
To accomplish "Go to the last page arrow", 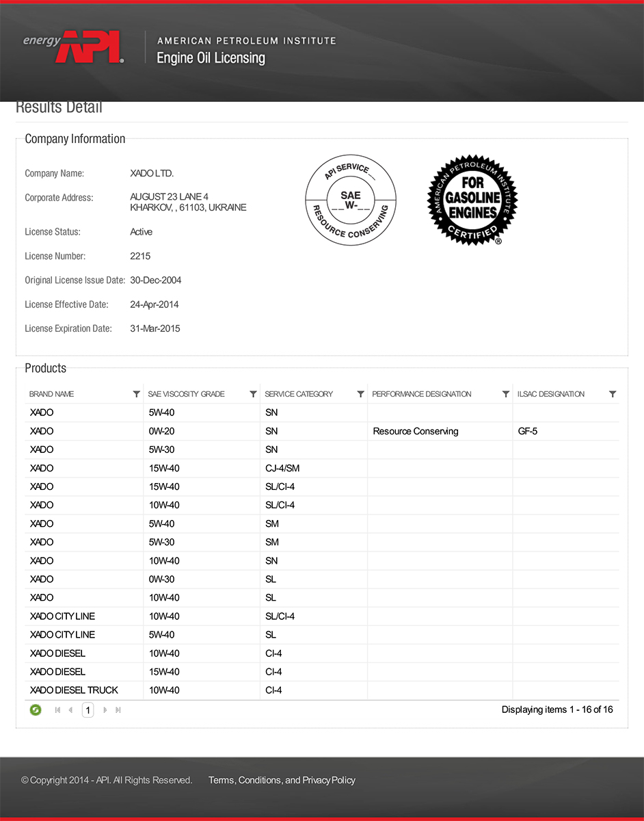I will [118, 710].
